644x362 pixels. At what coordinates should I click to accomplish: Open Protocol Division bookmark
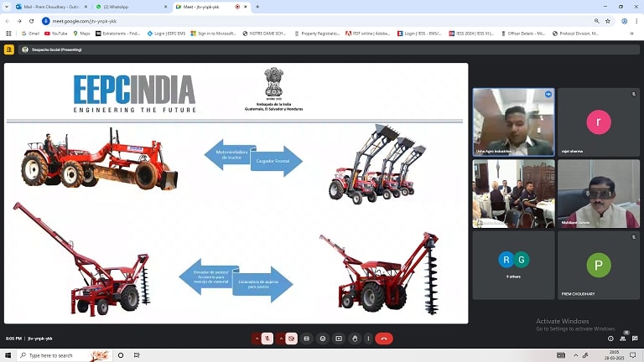tap(575, 34)
